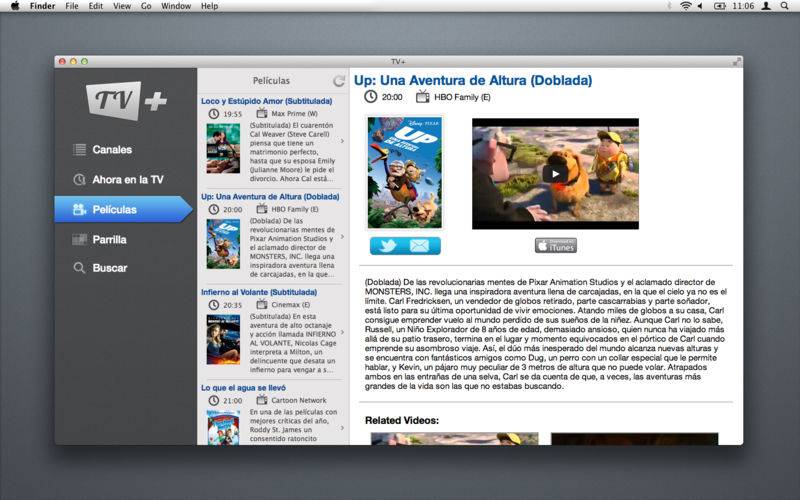Click the Parrilla grid icon

pos(80,239)
